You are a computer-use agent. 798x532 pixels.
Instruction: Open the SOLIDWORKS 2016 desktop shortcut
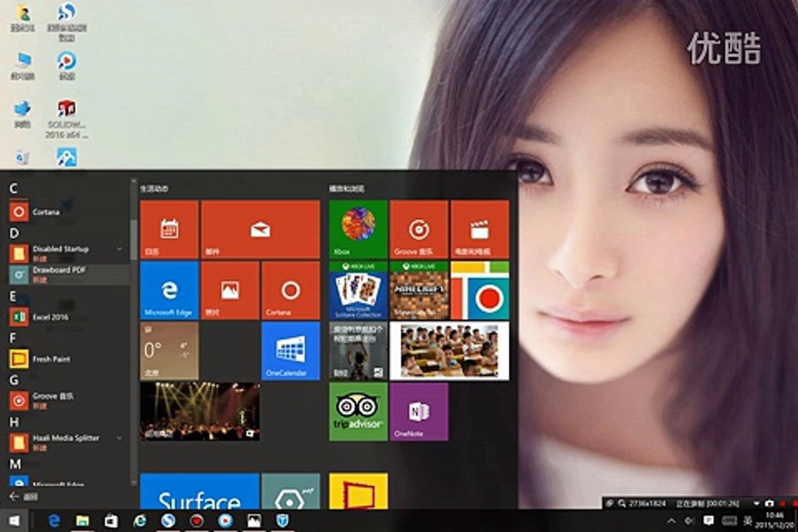[66, 120]
